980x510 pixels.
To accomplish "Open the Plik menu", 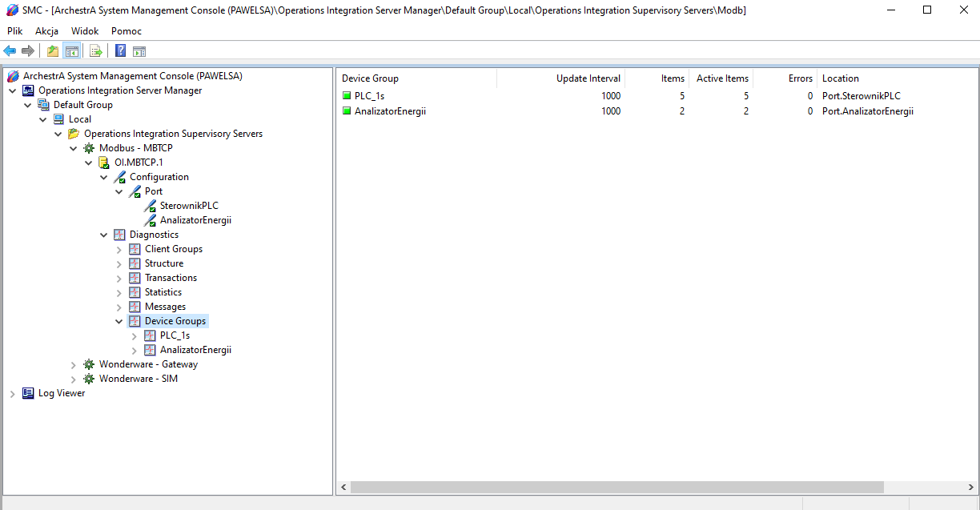I will point(15,30).
